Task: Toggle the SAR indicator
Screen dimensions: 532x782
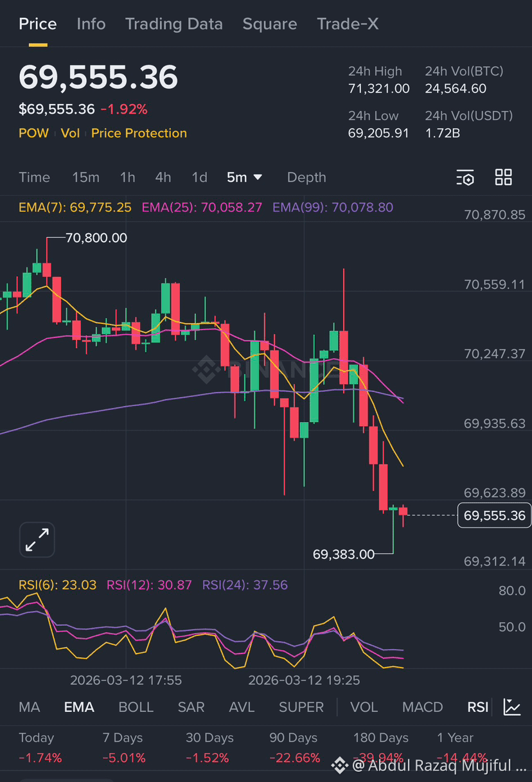Action: (191, 707)
